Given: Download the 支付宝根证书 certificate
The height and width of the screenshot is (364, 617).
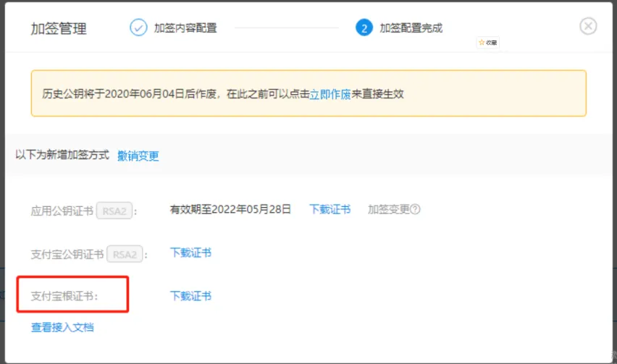Looking at the screenshot, I should point(190,296).
